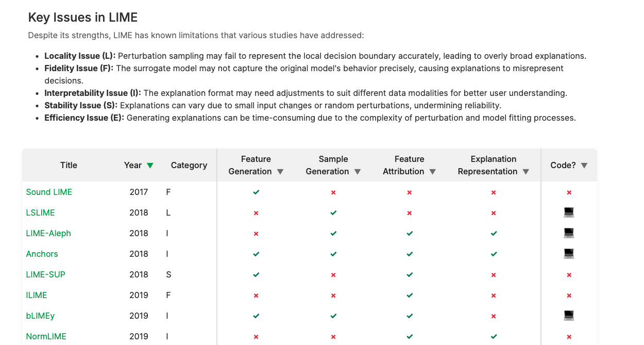Click Sound LIME code red cross

(x=569, y=192)
